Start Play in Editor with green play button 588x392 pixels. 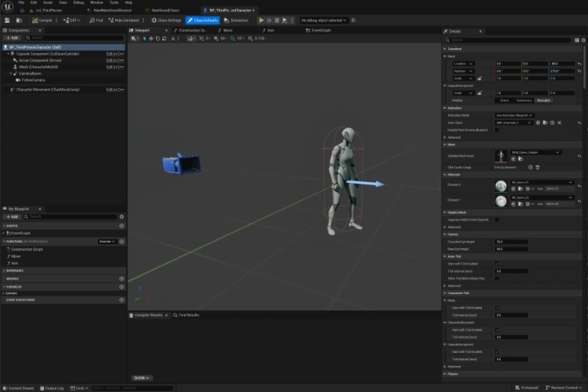pos(261,20)
